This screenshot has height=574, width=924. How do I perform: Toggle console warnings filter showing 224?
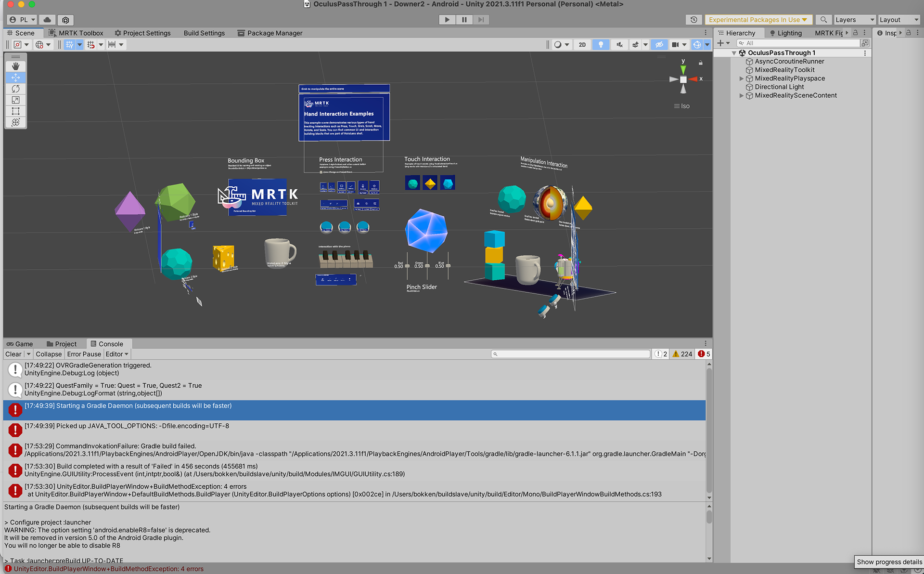tap(682, 354)
